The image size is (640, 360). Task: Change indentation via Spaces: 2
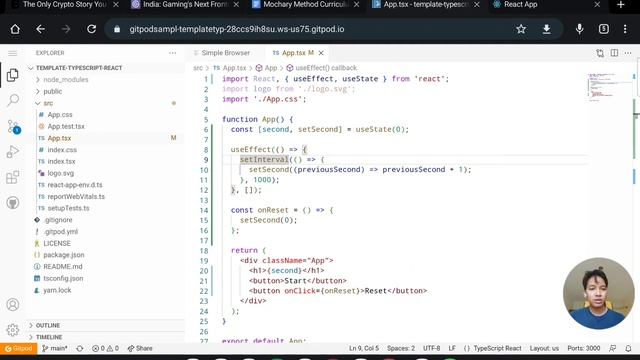(401, 349)
